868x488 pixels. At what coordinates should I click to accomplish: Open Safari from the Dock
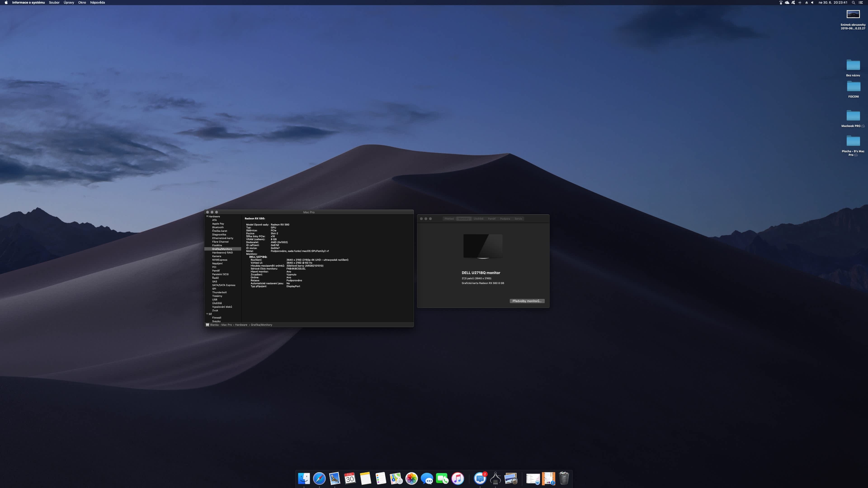click(319, 478)
